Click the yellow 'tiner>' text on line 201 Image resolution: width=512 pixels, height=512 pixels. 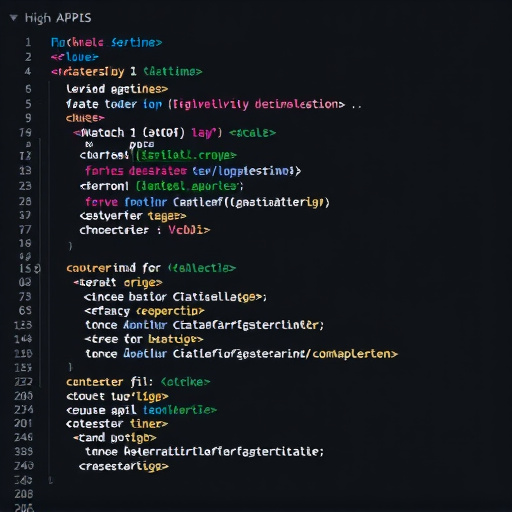tap(149, 424)
